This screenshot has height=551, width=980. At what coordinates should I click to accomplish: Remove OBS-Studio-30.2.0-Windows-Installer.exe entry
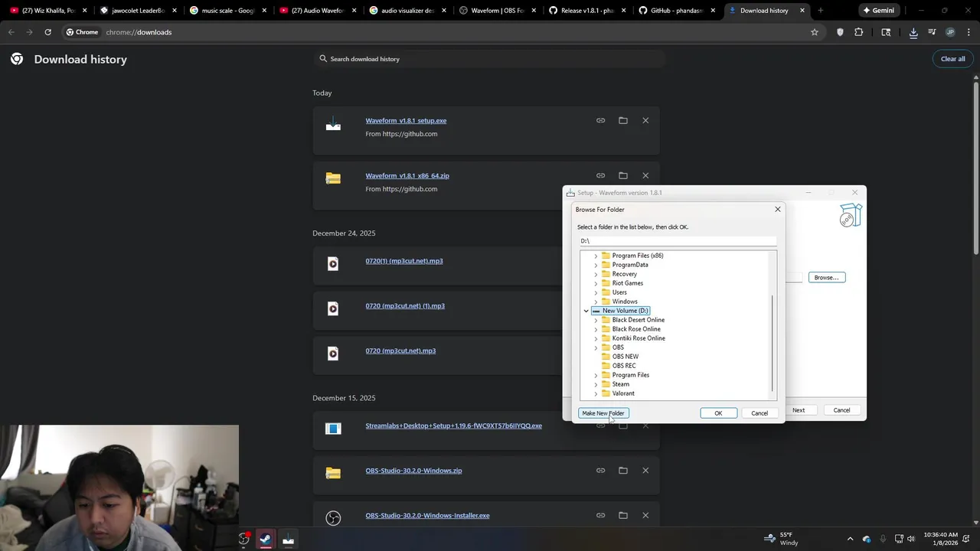tap(645, 515)
